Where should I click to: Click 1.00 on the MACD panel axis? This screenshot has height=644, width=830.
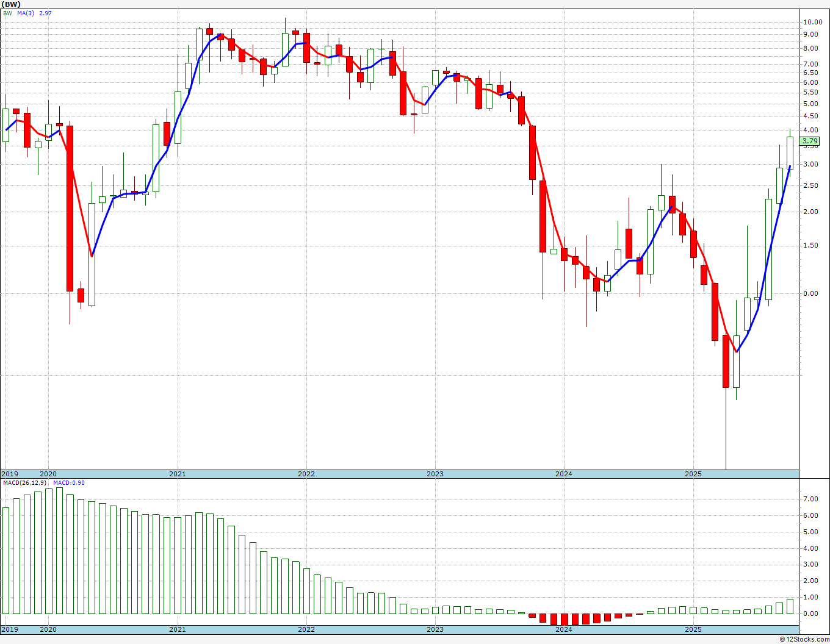click(x=810, y=598)
